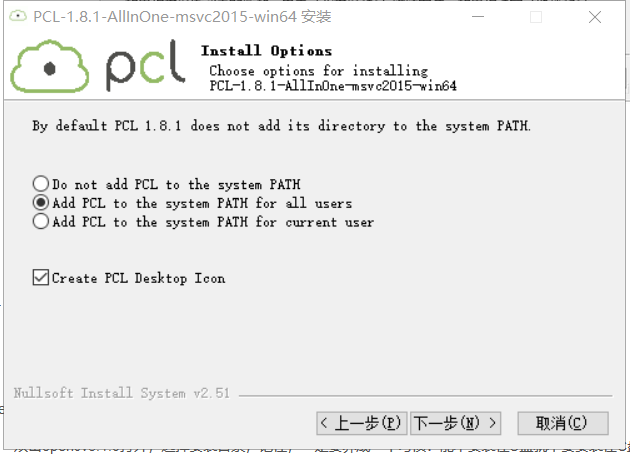Go back with the 上一步(P) button
The image size is (630, 454).
tap(362, 423)
